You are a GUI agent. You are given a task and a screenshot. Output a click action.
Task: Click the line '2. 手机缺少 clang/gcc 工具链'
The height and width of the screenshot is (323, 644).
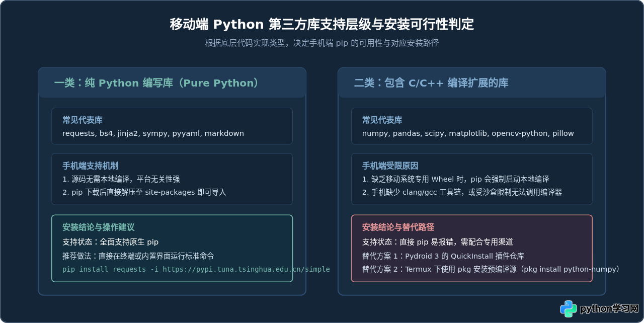point(462,192)
